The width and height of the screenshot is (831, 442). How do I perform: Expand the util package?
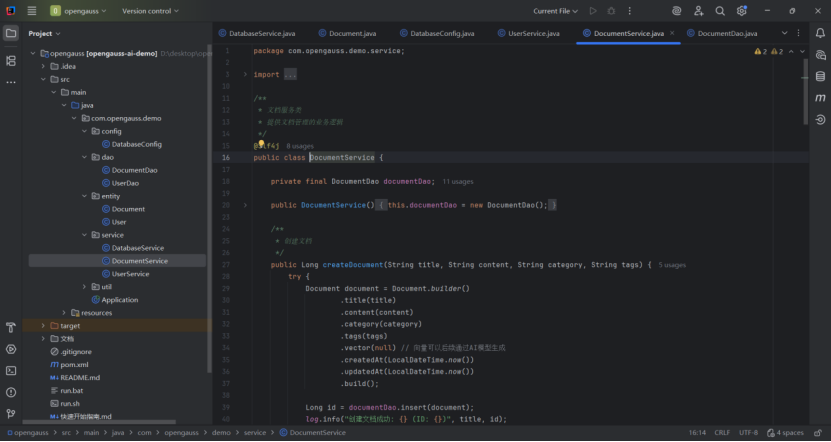(84, 287)
